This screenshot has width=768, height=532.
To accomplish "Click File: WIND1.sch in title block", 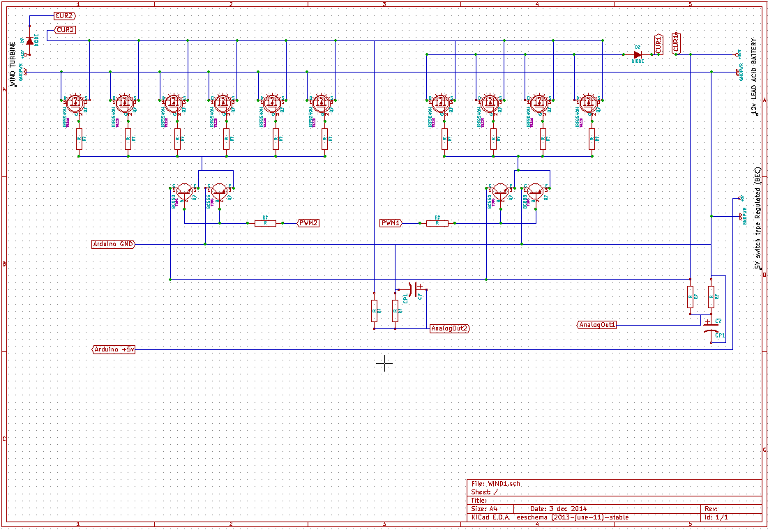I will coord(496,484).
